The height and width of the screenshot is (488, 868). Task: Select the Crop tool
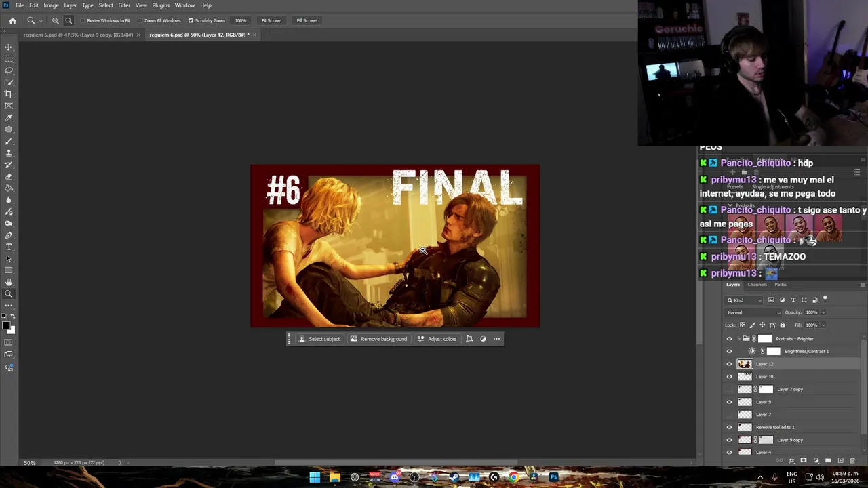pos(9,94)
